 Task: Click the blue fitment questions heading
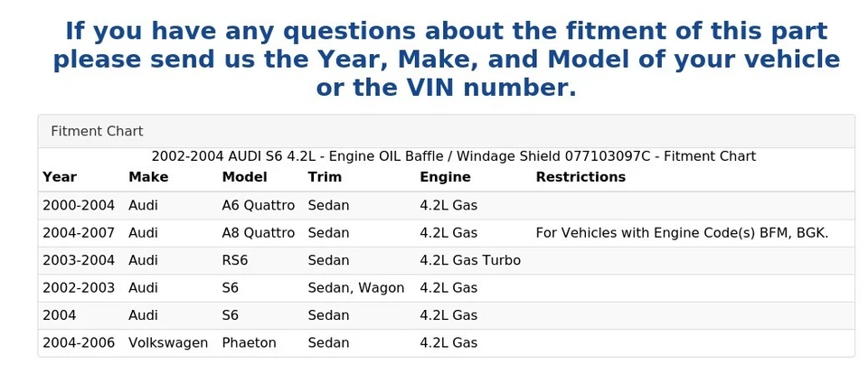446,60
